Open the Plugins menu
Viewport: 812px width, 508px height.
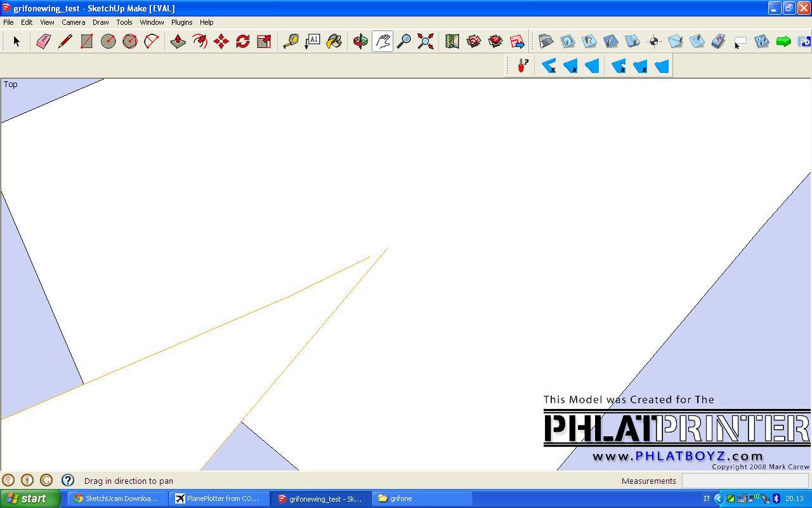point(181,22)
